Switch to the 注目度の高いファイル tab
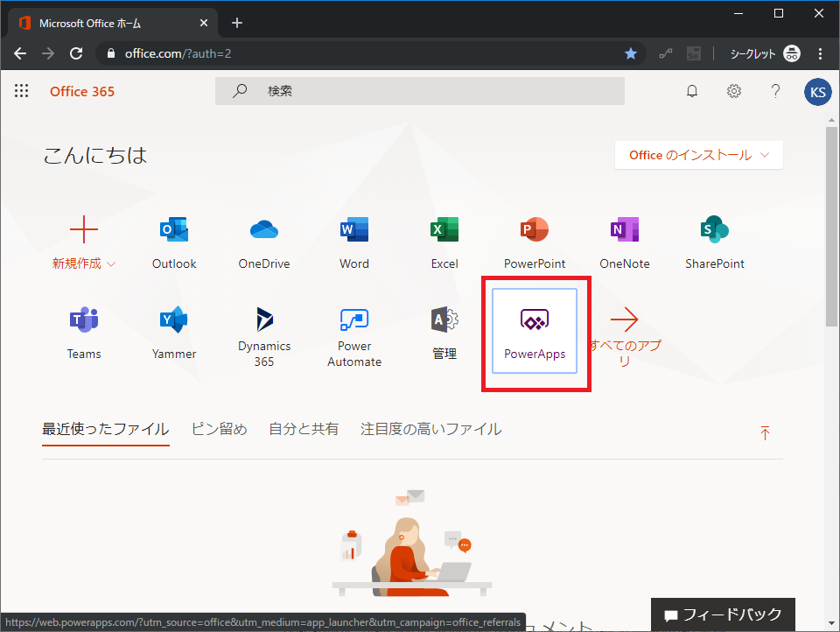This screenshot has height=632, width=840. pyautogui.click(x=431, y=430)
